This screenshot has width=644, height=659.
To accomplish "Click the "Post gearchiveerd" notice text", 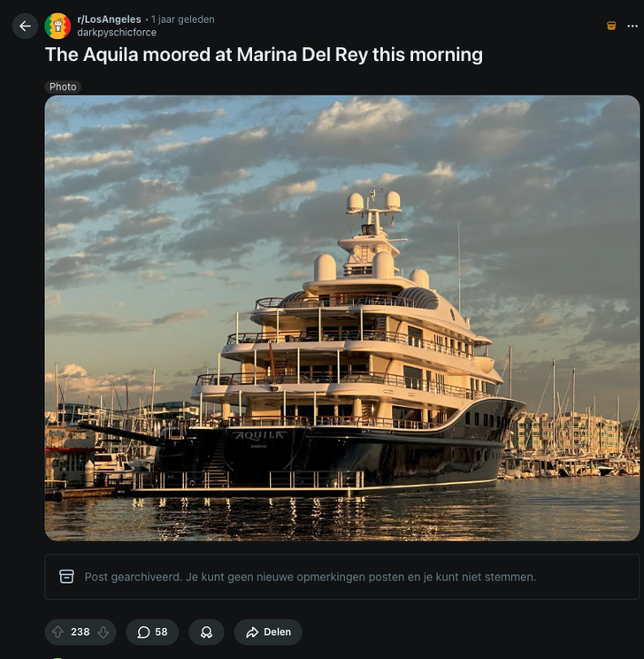I will (310, 577).
